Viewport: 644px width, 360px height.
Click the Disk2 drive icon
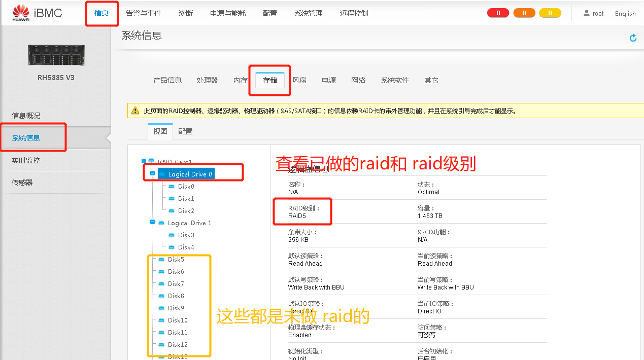pos(172,211)
